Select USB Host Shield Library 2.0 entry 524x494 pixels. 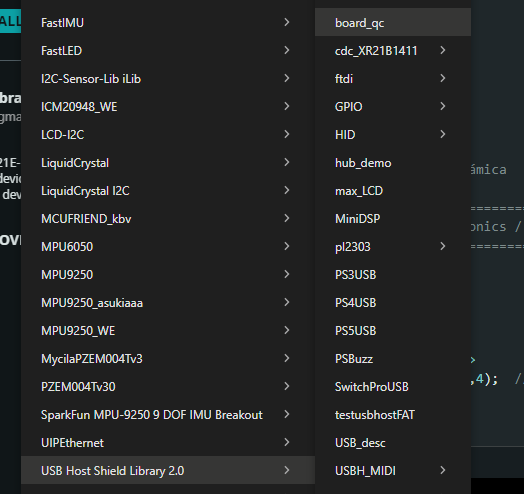click(168, 471)
